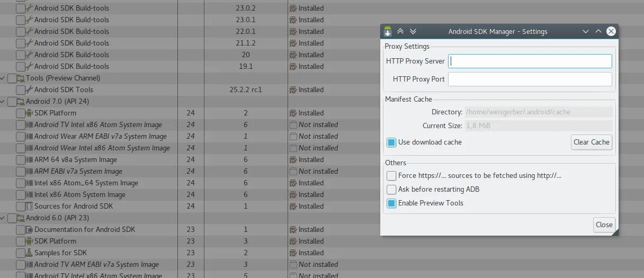Click the keep-below double down arrow in titlebar
Viewport: 644px width, 278px height.
point(413,31)
